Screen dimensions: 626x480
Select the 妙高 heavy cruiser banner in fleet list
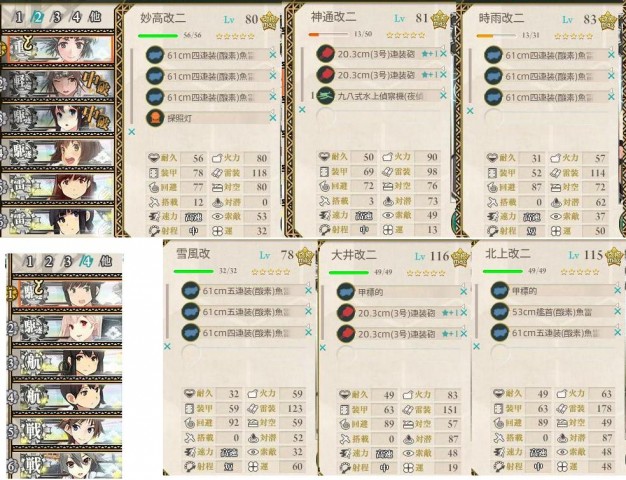pyautogui.click(x=60, y=49)
